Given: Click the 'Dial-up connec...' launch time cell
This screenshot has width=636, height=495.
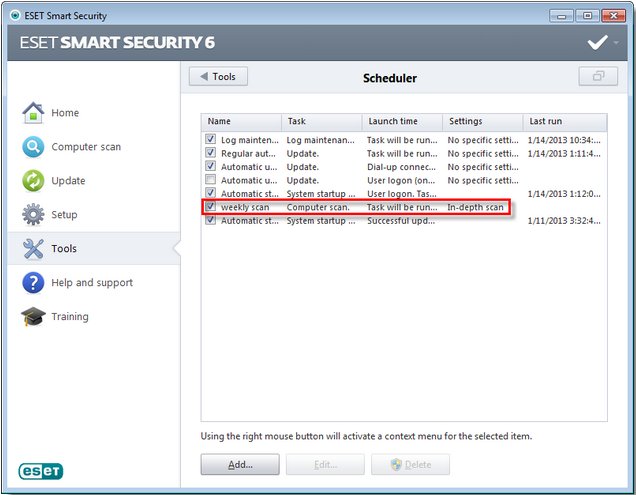Looking at the screenshot, I should 401,167.
